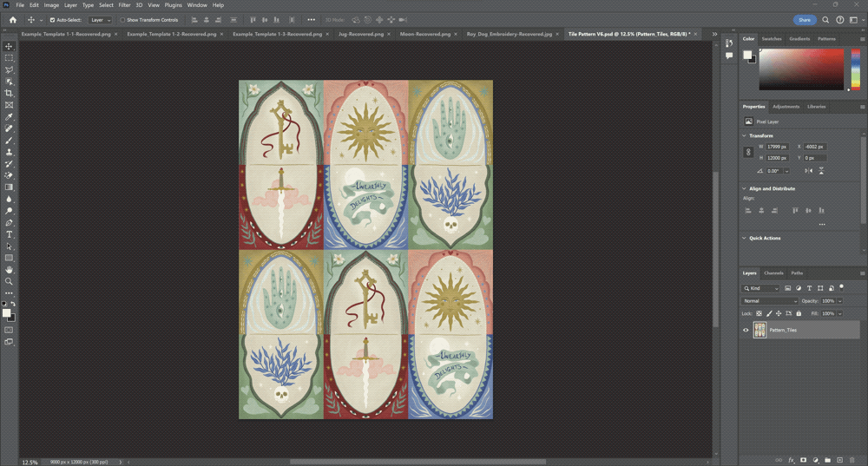Click the foreground color swatch in Color panel
Screen dimensions: 868x466
tap(747, 55)
